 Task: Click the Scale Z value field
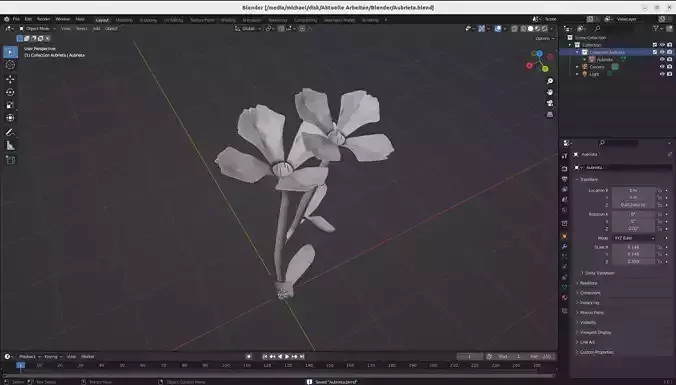633,261
